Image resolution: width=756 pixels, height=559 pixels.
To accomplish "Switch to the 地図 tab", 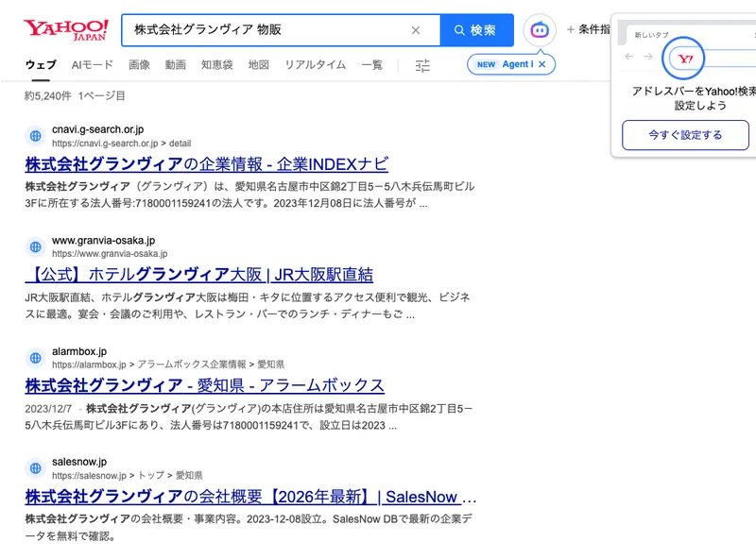I will pos(258,64).
